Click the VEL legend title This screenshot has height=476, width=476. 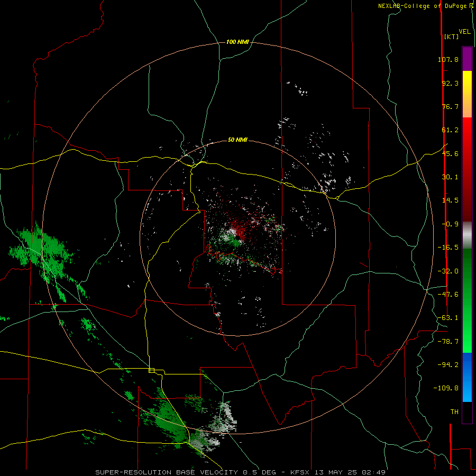(464, 32)
